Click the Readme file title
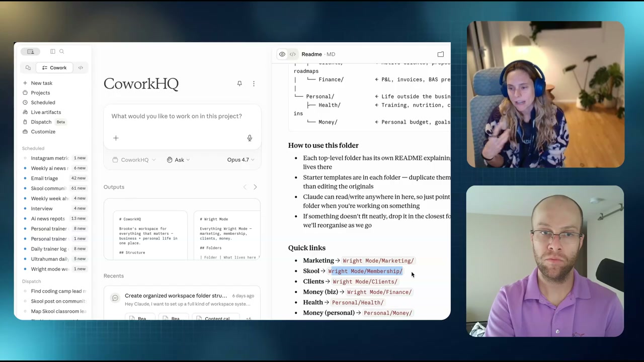The height and width of the screenshot is (362, 644). tap(311, 54)
